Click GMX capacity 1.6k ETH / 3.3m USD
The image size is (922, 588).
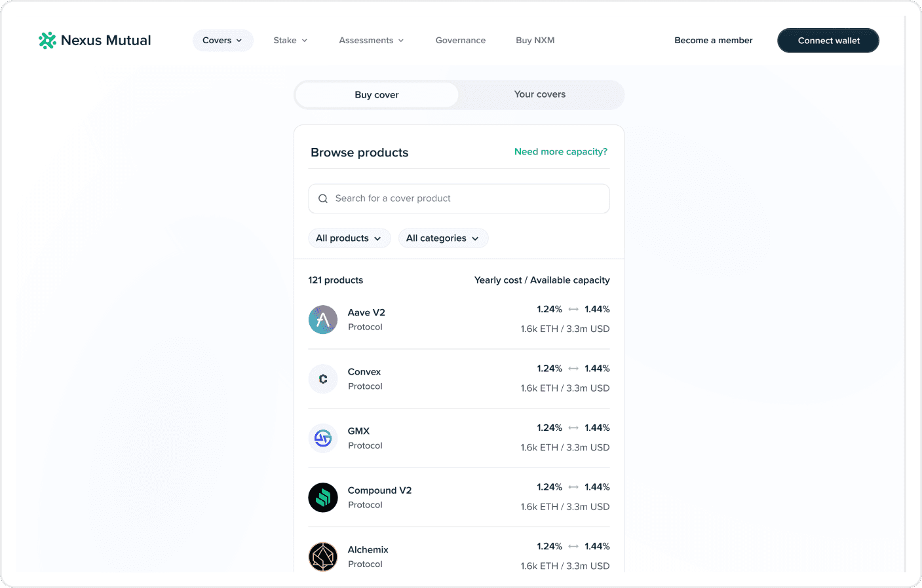(x=565, y=447)
